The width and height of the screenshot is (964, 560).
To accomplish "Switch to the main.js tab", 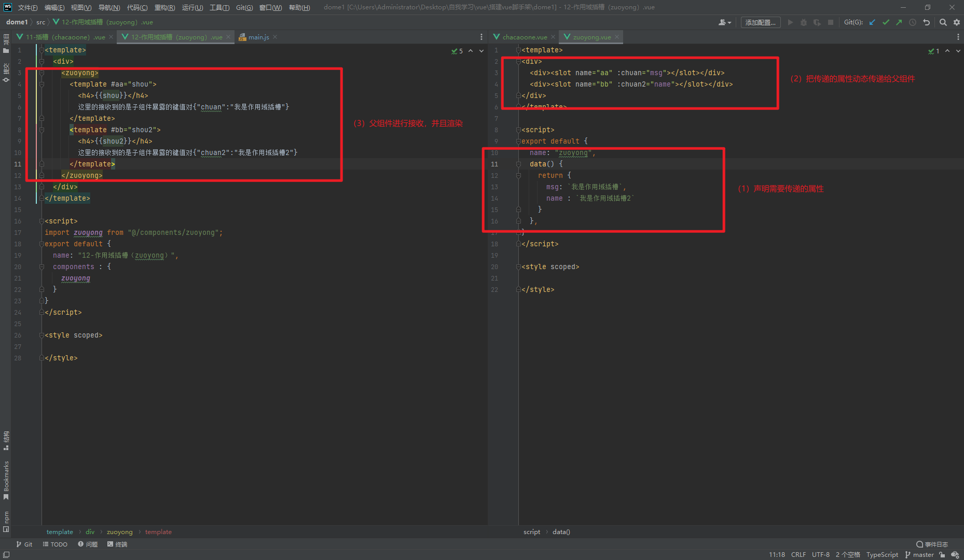I will (x=258, y=37).
